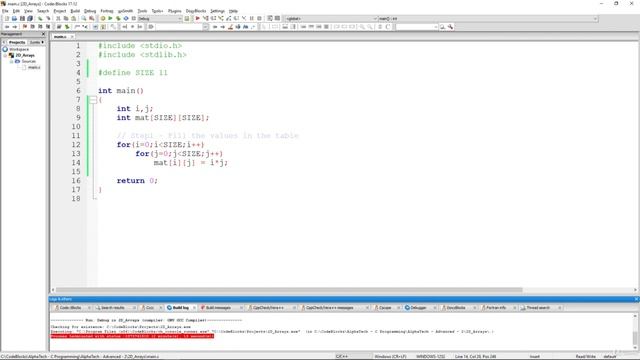Click the Save all files icon
640x360 pixels.
click(x=30, y=18)
